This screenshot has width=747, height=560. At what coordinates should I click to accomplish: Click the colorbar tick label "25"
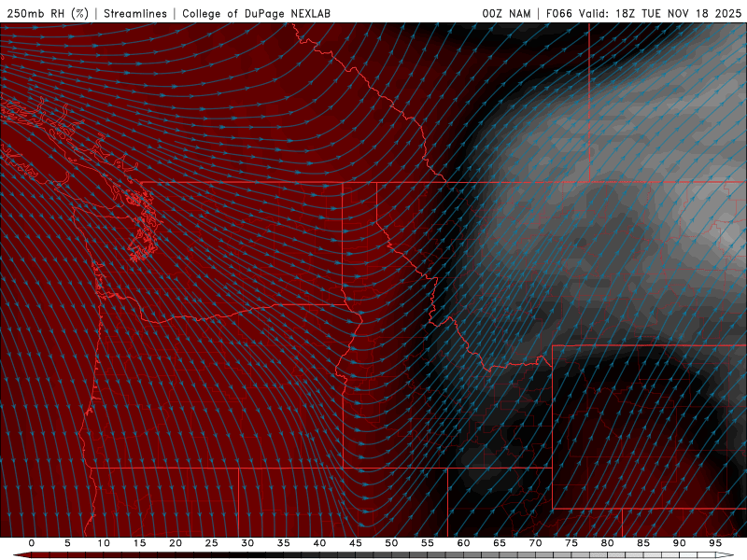pos(212,543)
